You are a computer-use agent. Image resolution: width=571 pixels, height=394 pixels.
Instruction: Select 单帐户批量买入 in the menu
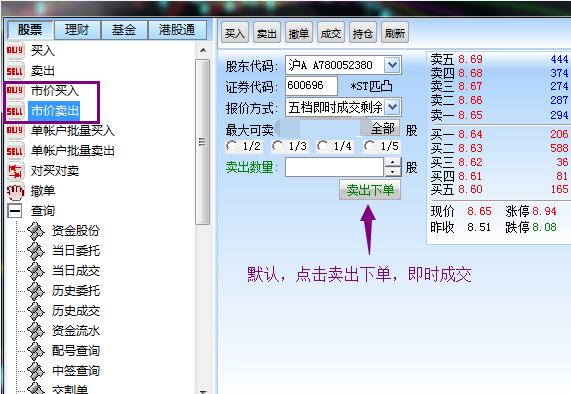[x=72, y=131]
